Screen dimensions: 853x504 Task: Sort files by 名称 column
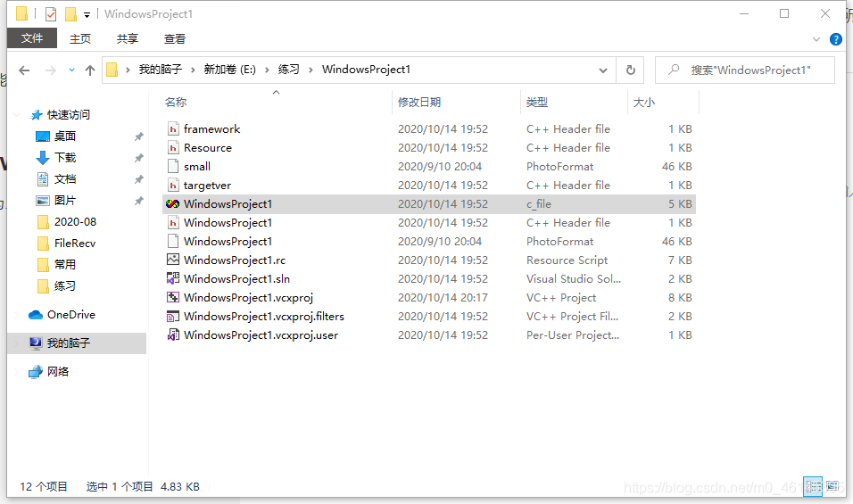click(x=176, y=103)
